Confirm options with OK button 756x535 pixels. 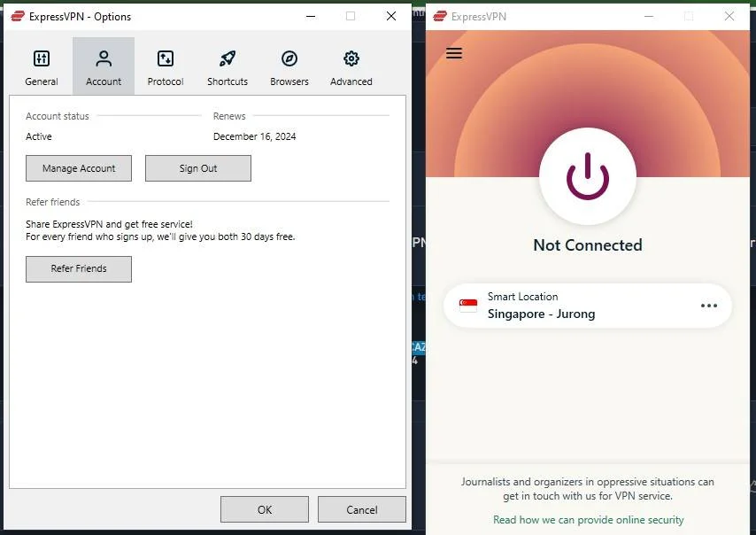pyautogui.click(x=264, y=509)
